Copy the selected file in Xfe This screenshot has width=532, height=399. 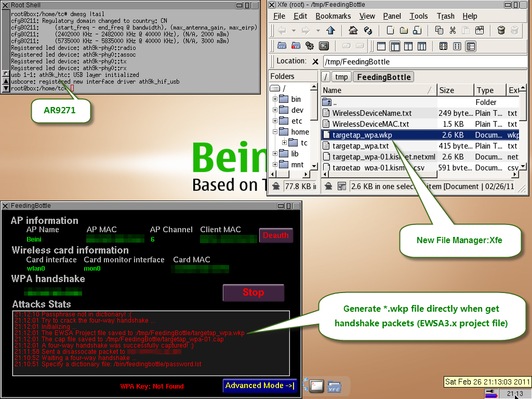click(x=439, y=31)
